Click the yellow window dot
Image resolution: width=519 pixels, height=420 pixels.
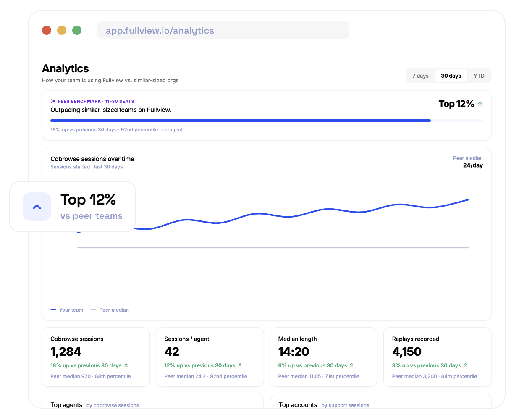pyautogui.click(x=62, y=30)
